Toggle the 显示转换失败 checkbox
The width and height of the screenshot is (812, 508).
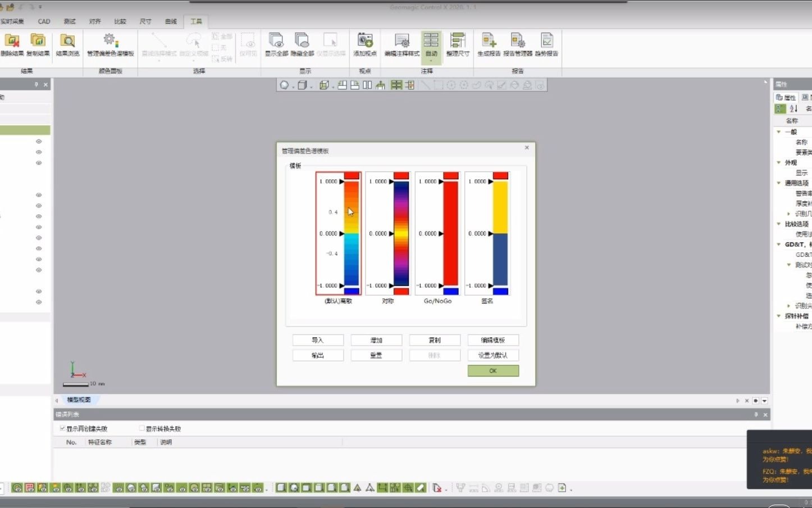[142, 428]
